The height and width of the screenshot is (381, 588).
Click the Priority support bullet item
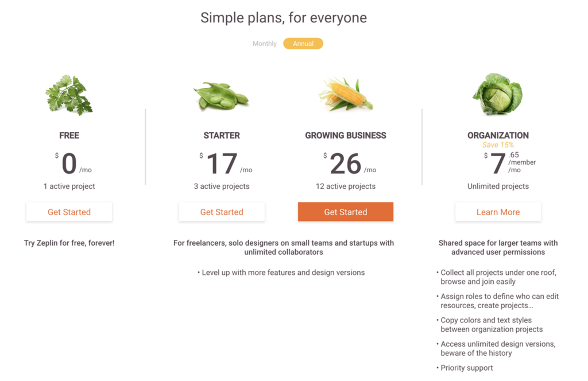[x=465, y=368]
